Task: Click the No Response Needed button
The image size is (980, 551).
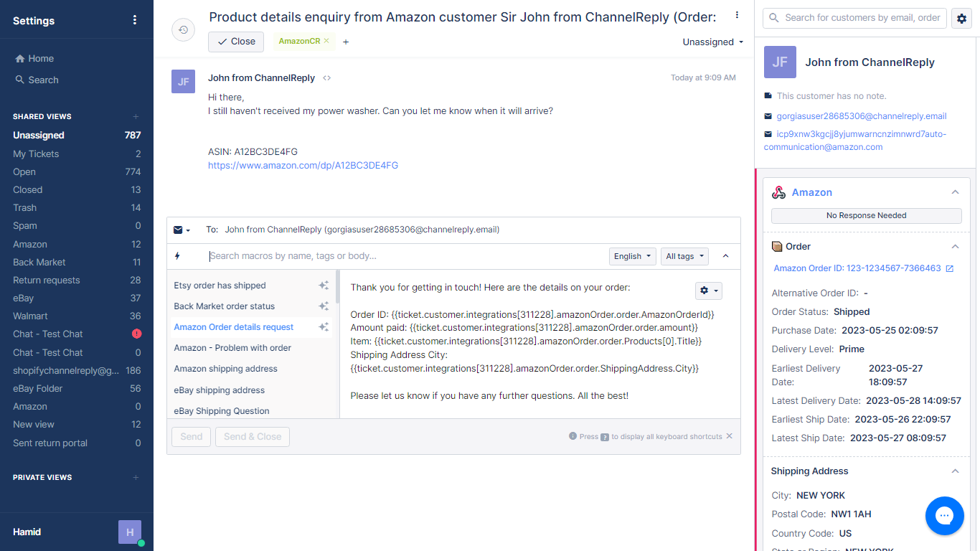Action: coord(866,215)
